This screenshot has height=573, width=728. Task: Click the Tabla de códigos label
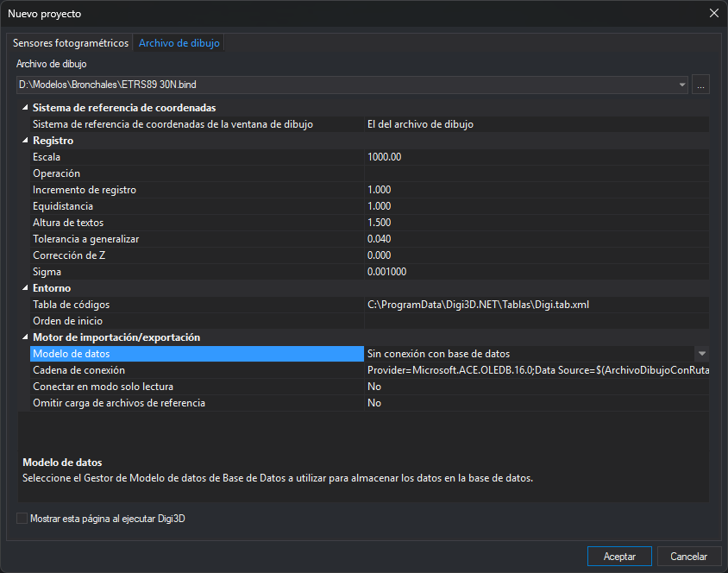pos(71,305)
